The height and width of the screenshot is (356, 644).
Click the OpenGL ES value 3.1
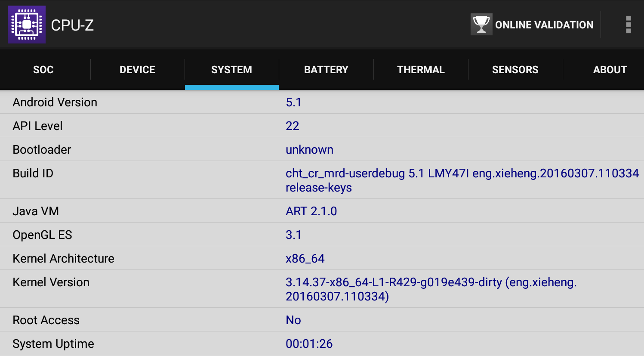click(x=293, y=235)
